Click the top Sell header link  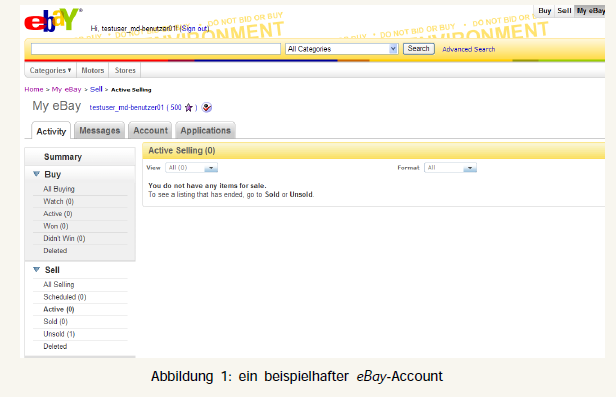tap(564, 11)
